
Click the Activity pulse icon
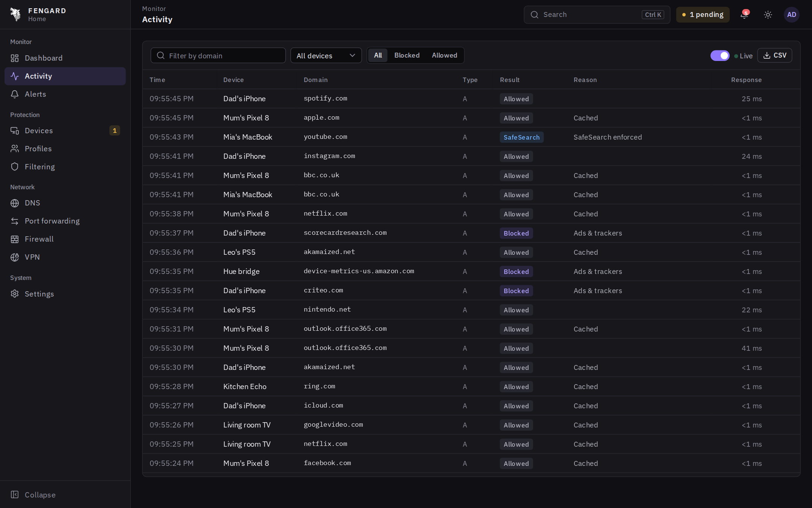pos(15,76)
